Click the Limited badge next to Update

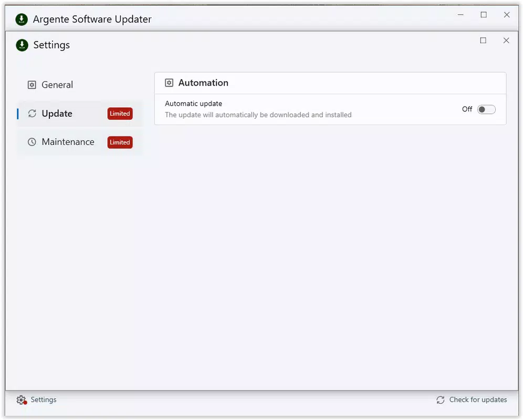click(120, 113)
